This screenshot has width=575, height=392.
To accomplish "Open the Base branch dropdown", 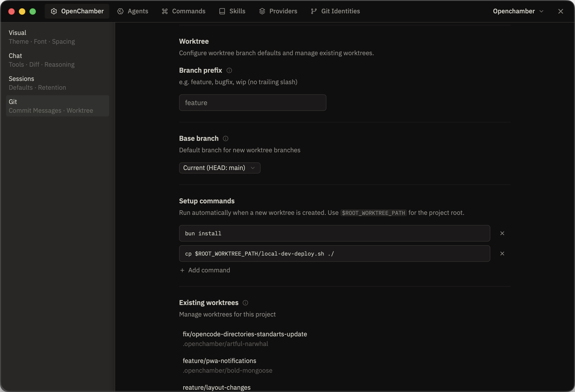I will tap(220, 168).
